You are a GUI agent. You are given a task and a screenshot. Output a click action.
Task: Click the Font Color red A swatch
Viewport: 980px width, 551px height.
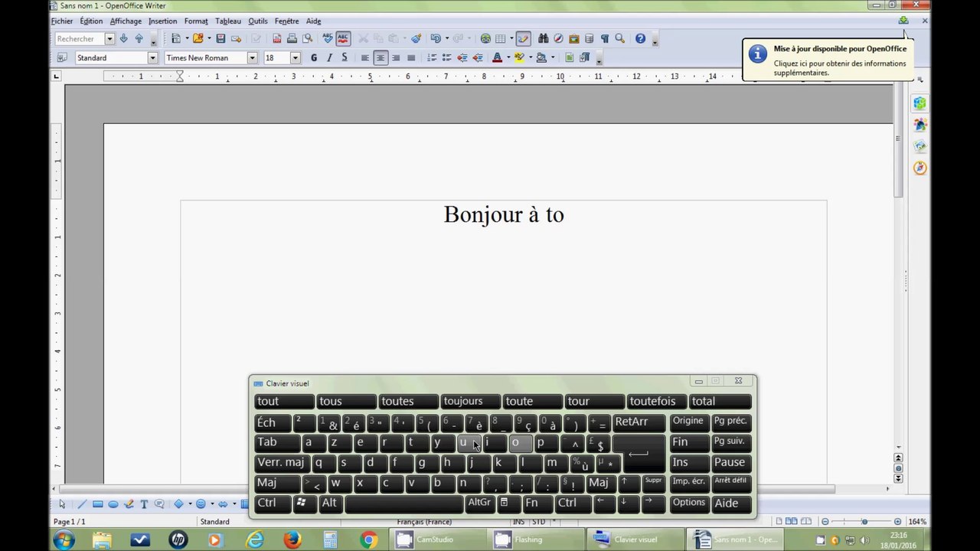click(497, 57)
